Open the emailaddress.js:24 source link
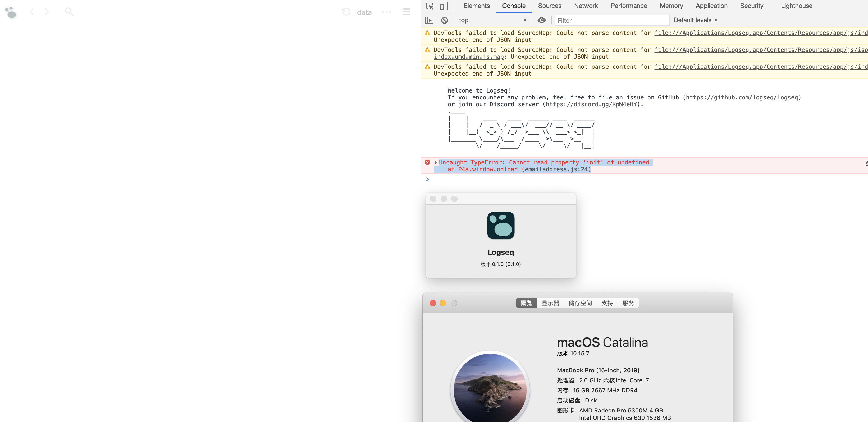 point(556,169)
